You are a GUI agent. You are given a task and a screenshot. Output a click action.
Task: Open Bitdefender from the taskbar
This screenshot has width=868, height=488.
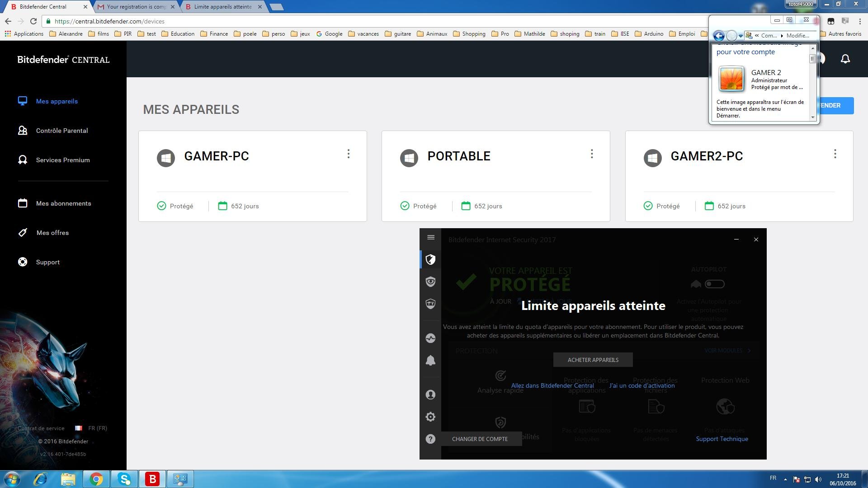[x=152, y=479]
